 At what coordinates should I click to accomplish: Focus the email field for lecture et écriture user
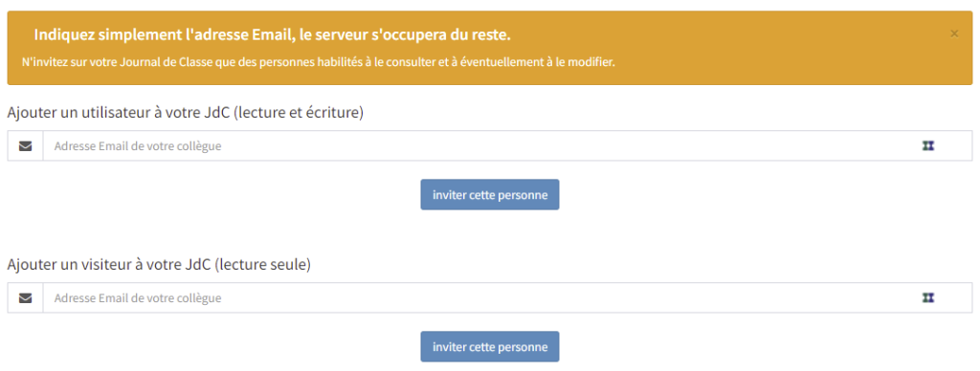coord(507,146)
